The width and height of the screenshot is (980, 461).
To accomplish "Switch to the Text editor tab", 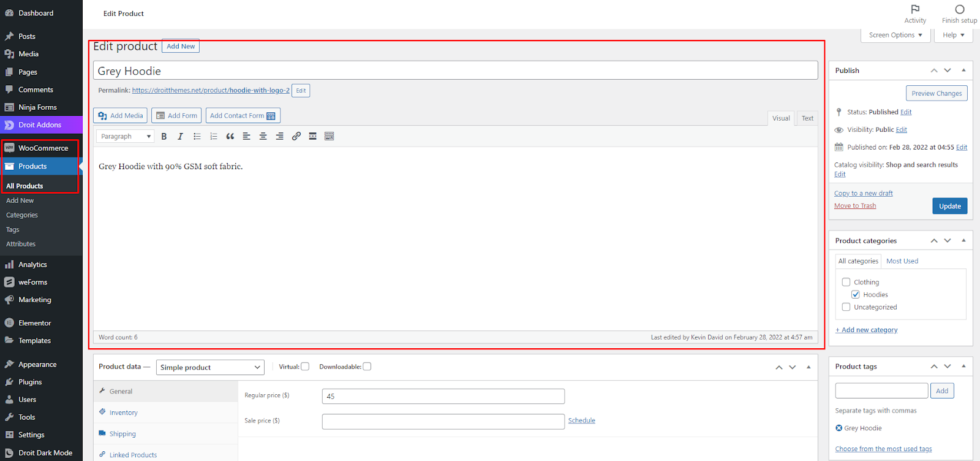I will [x=807, y=118].
